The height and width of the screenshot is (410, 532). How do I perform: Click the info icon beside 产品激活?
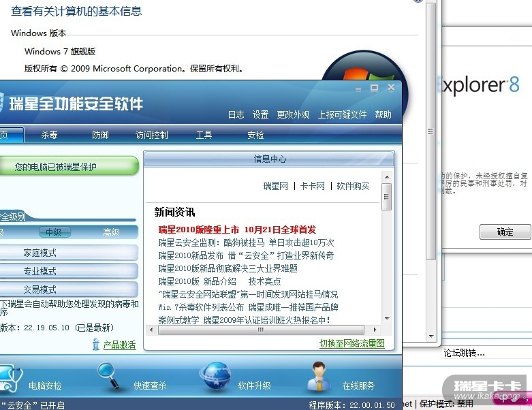point(96,345)
